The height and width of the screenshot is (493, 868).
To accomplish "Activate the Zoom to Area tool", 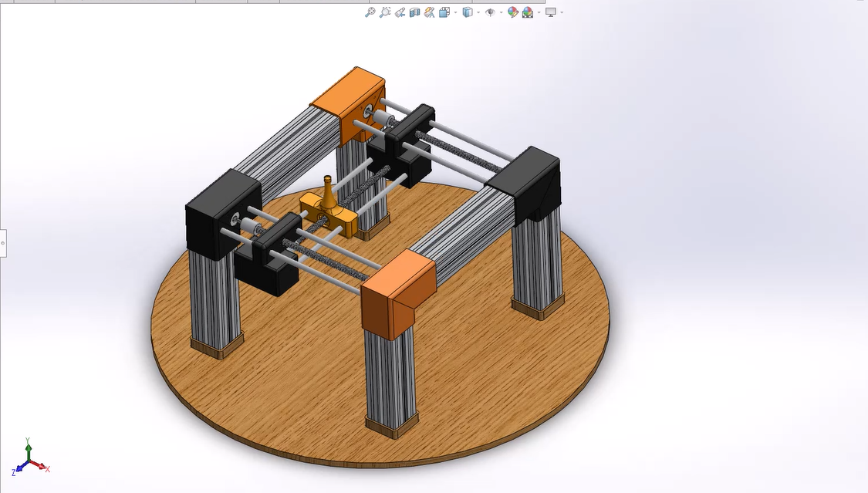I will [x=384, y=12].
